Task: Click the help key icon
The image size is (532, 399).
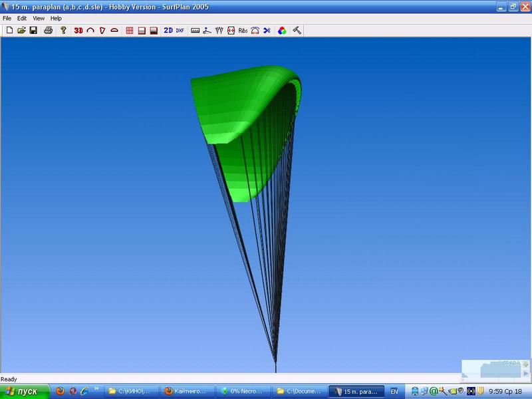Action: click(x=63, y=31)
